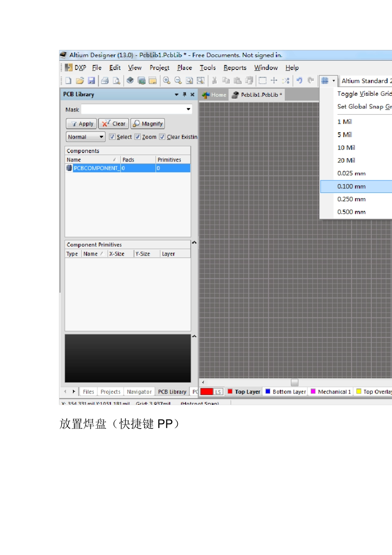The width and height of the screenshot is (392, 555).
Task: Open the File menu
Action: 97,68
